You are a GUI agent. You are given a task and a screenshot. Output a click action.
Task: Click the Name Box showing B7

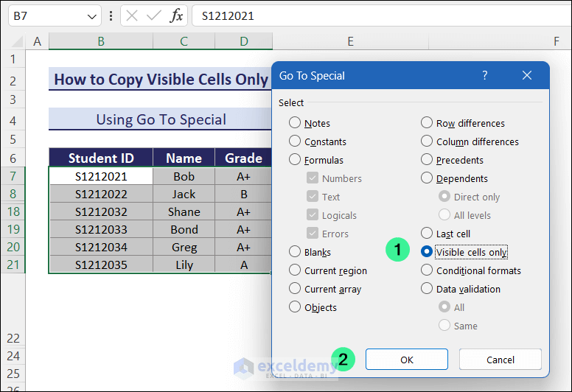point(55,15)
